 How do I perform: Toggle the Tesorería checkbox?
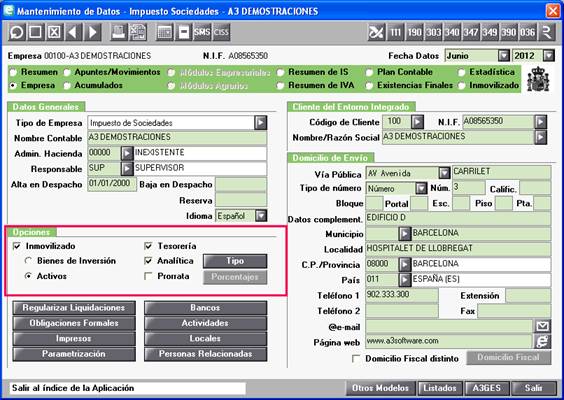click(x=148, y=246)
